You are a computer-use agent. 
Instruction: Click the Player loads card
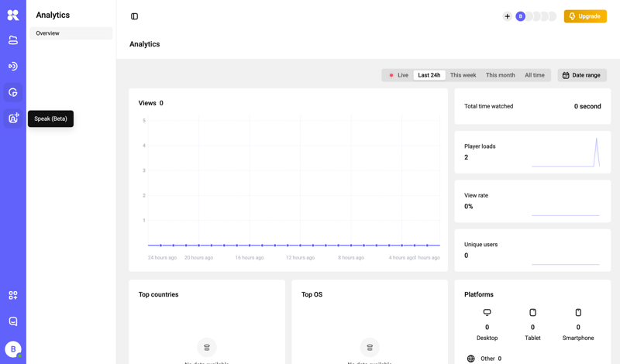532,152
